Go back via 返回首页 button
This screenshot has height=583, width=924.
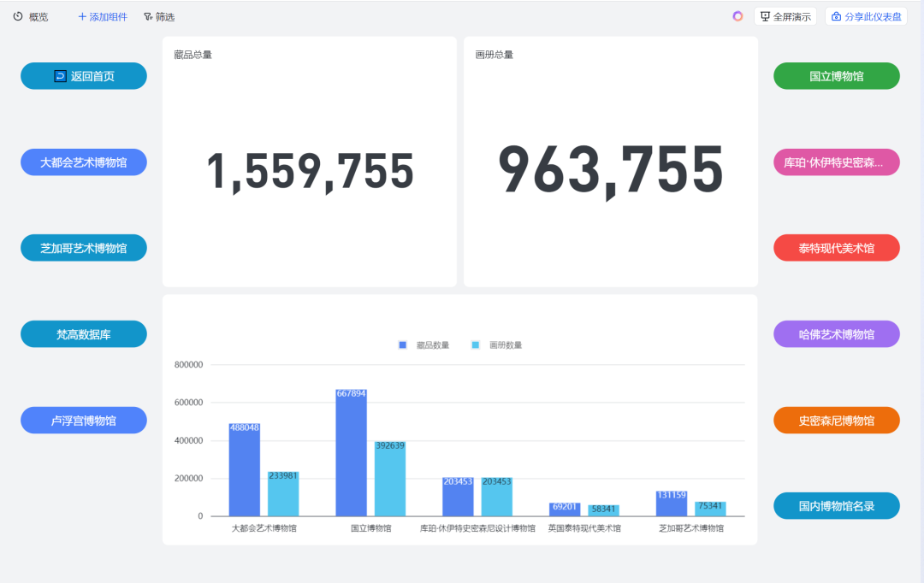tap(84, 76)
